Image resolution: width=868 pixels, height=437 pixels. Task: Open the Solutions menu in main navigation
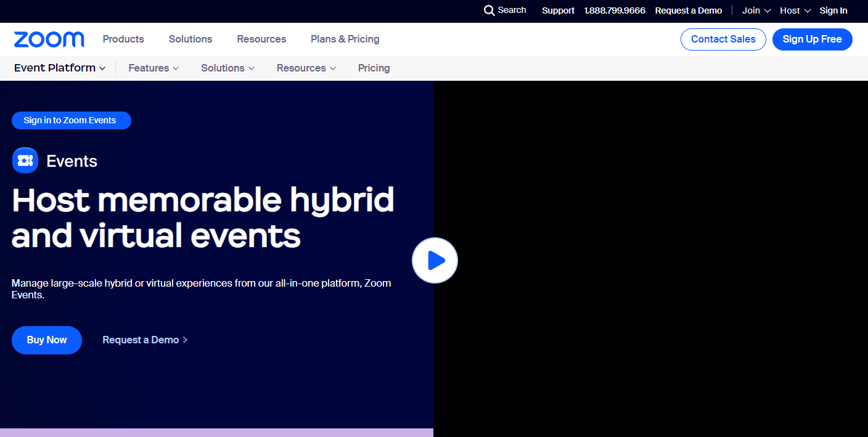pyautogui.click(x=190, y=39)
